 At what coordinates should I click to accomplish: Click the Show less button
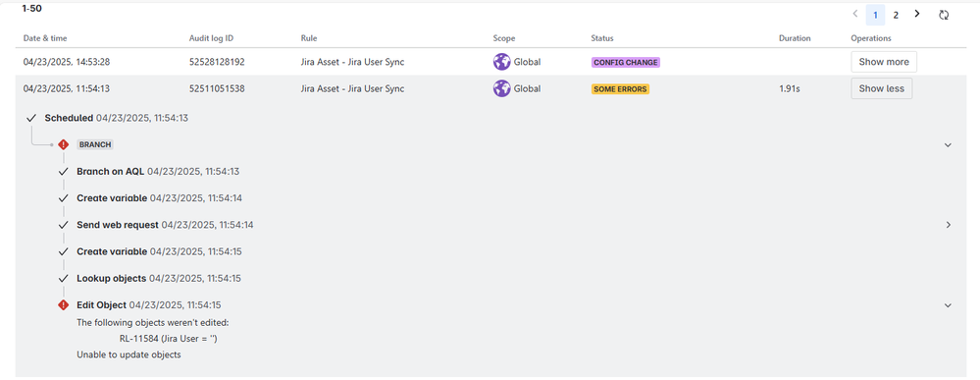pos(881,89)
